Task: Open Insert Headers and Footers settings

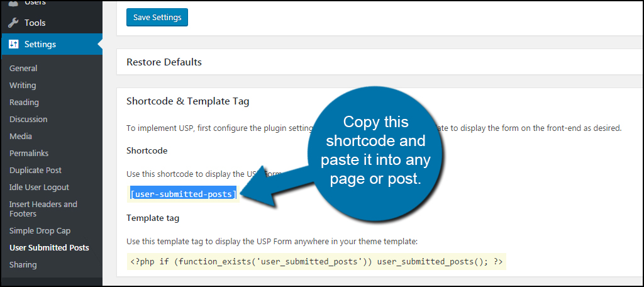Action: click(x=43, y=209)
